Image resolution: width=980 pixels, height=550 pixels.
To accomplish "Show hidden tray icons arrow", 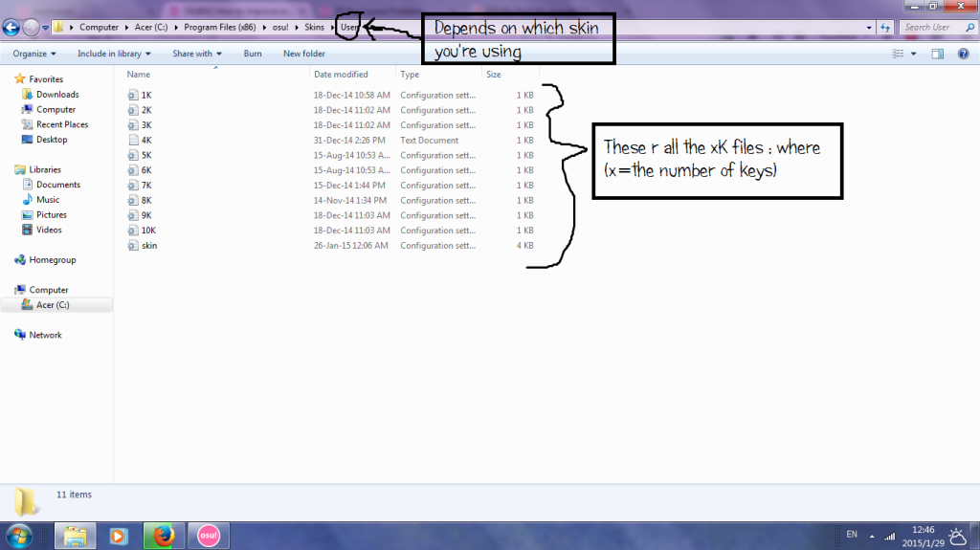I will tap(872, 536).
